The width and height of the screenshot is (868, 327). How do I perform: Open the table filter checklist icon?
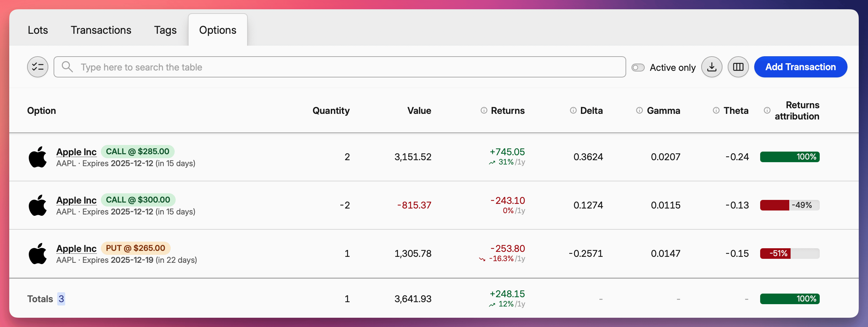tap(37, 67)
